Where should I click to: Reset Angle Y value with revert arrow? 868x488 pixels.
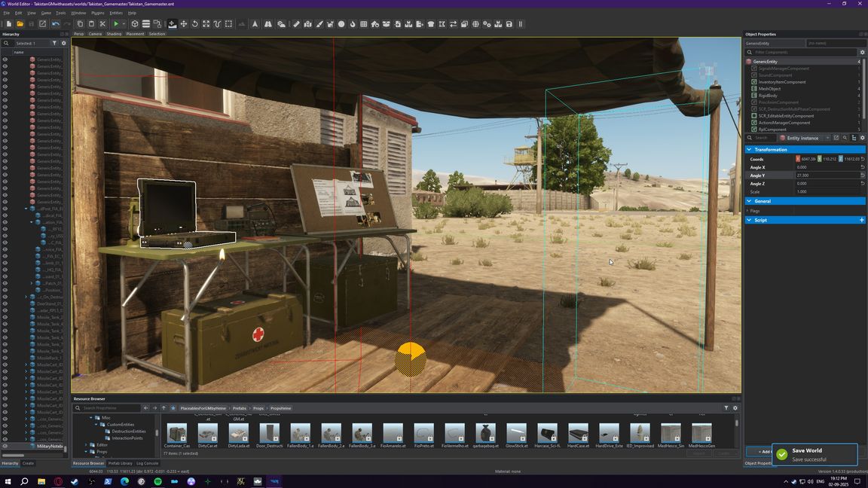[862, 175]
